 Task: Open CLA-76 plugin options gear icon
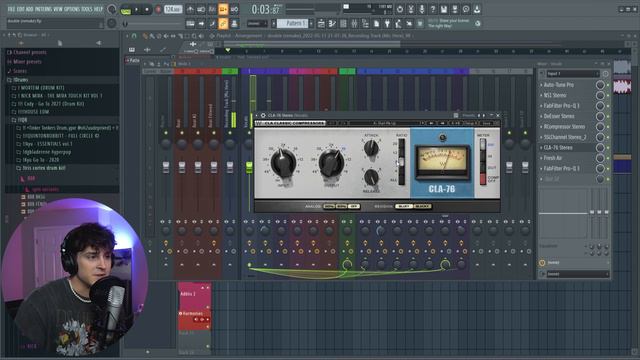[263, 116]
